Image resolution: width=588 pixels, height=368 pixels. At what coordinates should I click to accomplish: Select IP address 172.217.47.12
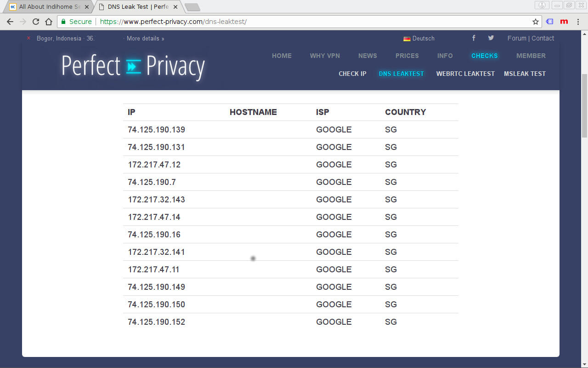pos(154,165)
